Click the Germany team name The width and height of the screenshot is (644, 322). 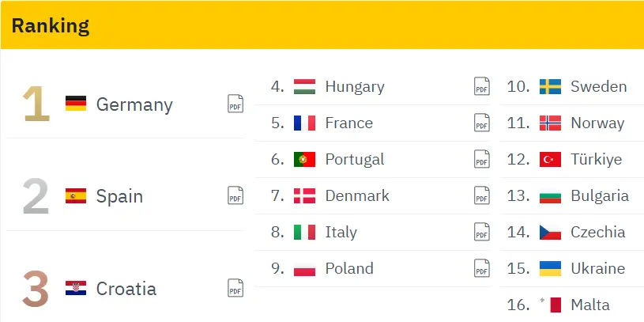point(134,104)
